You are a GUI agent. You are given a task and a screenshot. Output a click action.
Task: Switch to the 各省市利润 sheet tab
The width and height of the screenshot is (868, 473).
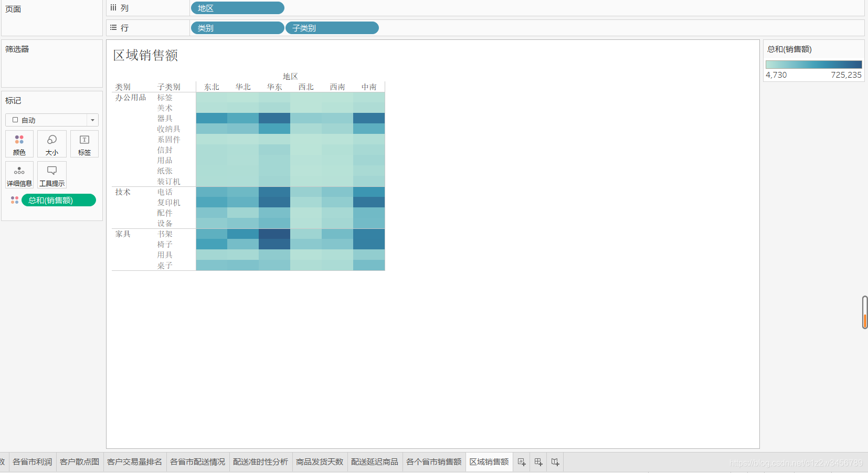(x=33, y=462)
